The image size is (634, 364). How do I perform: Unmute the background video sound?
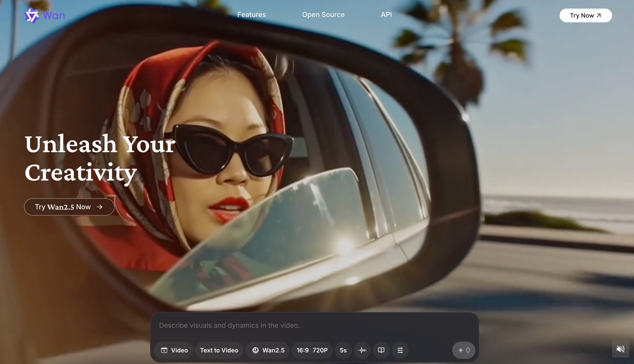click(x=620, y=349)
